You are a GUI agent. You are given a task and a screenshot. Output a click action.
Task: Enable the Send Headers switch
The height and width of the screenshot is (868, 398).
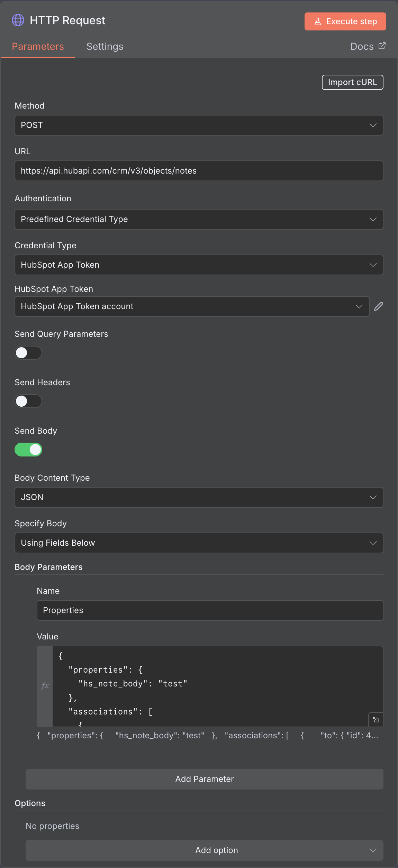click(x=28, y=401)
